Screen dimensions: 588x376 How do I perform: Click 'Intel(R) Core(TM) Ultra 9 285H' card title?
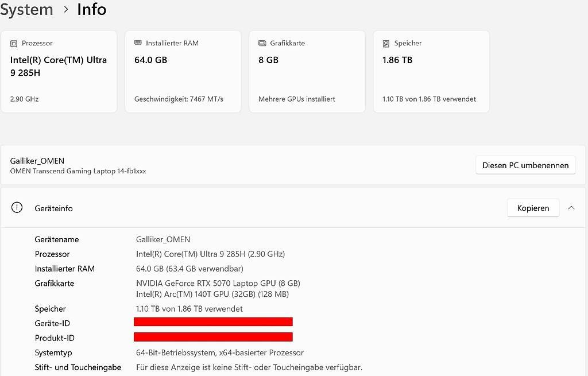pos(59,67)
